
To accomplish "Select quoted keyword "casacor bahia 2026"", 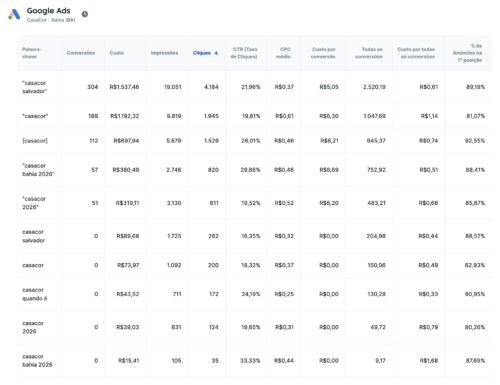I will (x=38, y=170).
